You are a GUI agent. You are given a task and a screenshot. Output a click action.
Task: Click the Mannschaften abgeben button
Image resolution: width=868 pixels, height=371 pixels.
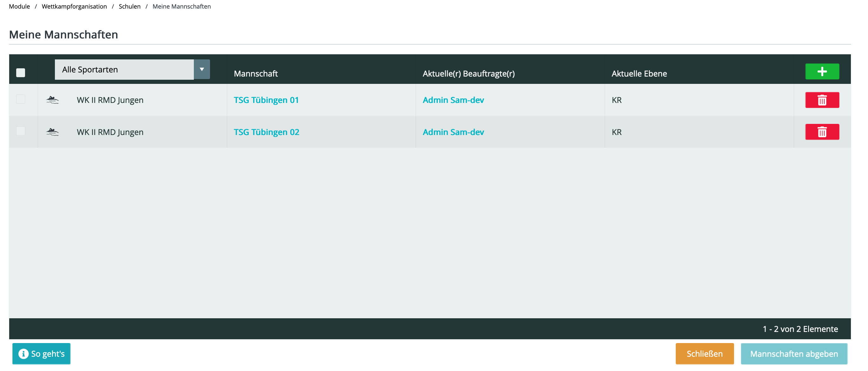click(793, 354)
